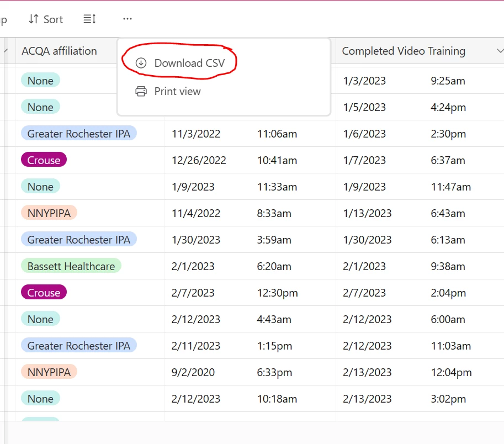Select the 1/3/2023 completed date cell
504x444 pixels.
pos(364,81)
